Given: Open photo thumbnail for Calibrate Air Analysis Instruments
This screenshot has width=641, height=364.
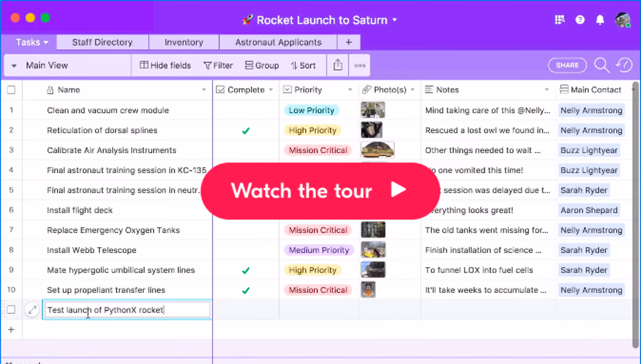Looking at the screenshot, I should (377, 150).
